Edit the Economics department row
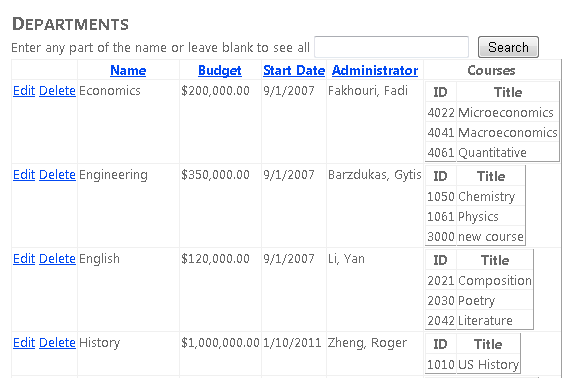 [x=24, y=91]
